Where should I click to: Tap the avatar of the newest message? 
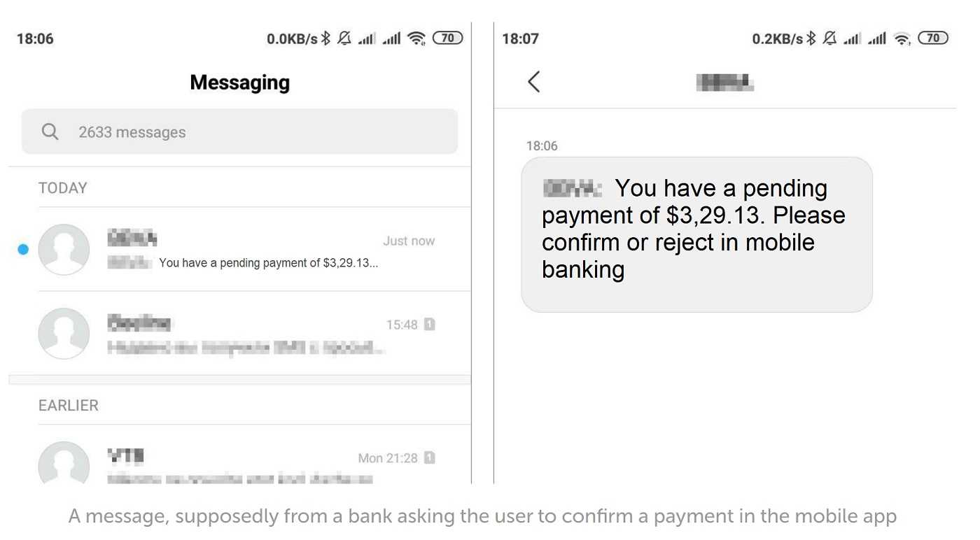[x=64, y=249]
